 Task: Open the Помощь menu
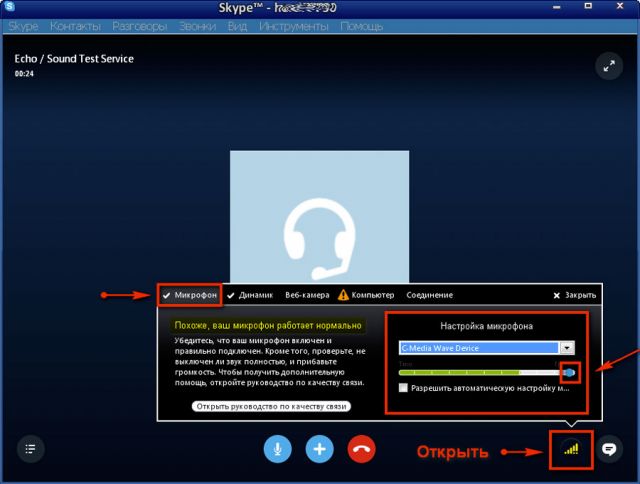pyautogui.click(x=362, y=26)
